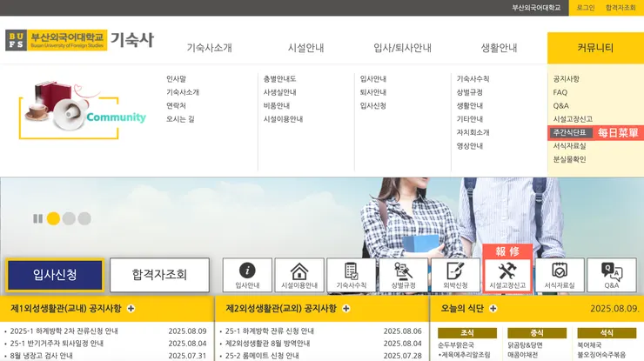The width and height of the screenshot is (644, 361).
Task: Select 입사신청 submenu item under 입사/퇴사안내
Action: (x=373, y=105)
